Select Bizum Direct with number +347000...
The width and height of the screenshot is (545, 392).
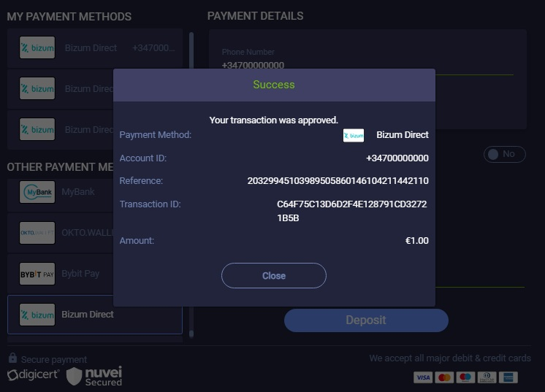pos(94,48)
